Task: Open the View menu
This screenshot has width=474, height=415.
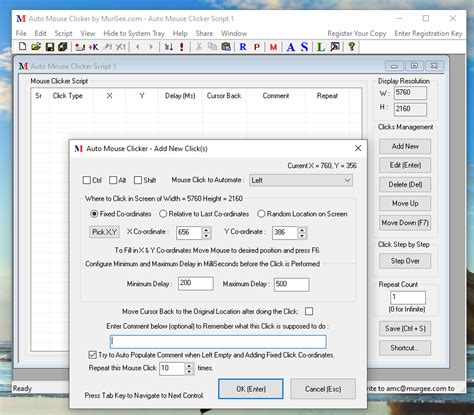Action: [x=88, y=33]
